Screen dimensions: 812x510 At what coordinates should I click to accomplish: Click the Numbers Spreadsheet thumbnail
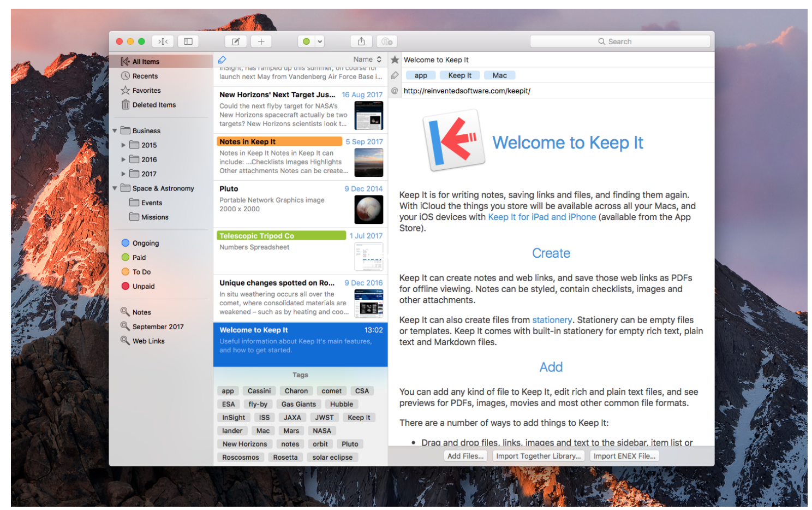pos(368,257)
